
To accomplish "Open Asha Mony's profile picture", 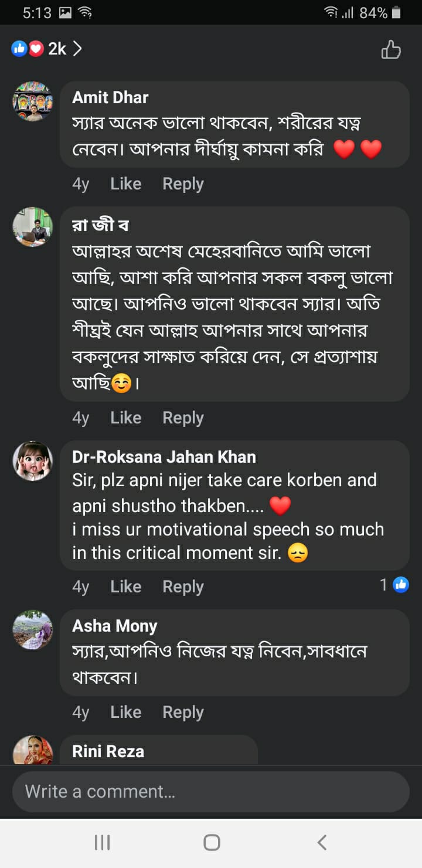I will pyautogui.click(x=33, y=630).
